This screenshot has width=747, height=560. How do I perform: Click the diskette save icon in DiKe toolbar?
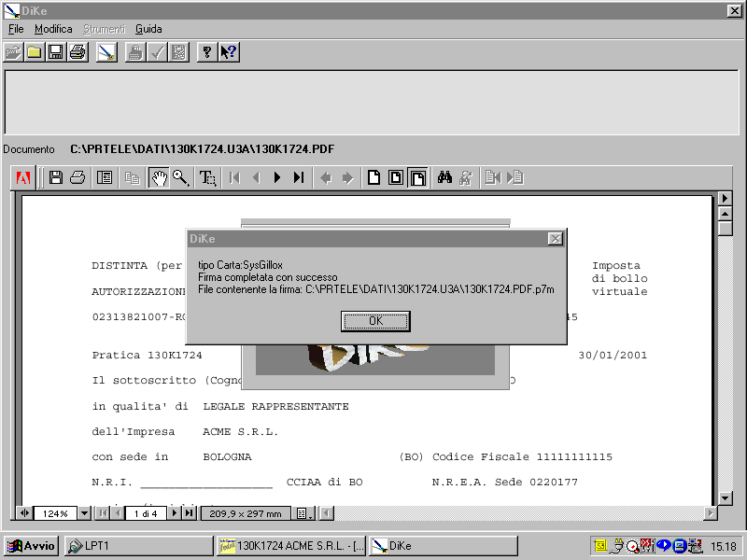[56, 52]
